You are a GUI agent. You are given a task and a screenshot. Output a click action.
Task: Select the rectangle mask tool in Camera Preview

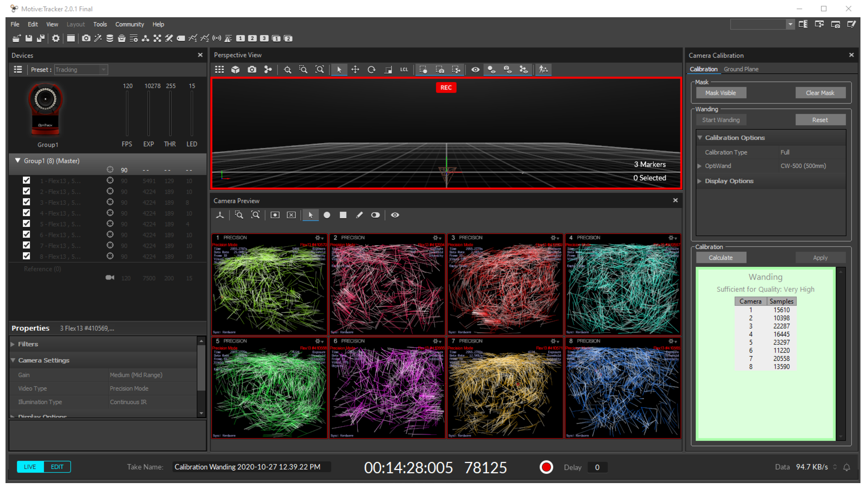point(343,215)
